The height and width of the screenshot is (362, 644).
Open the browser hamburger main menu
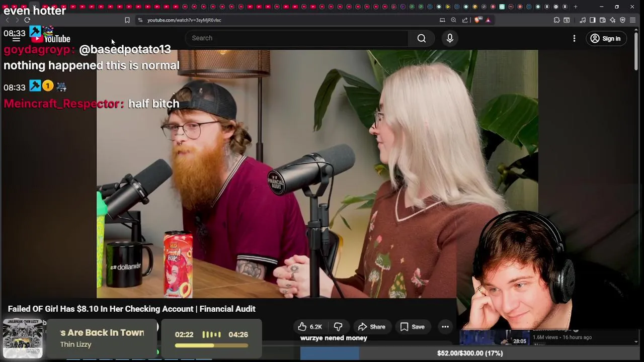point(633,20)
